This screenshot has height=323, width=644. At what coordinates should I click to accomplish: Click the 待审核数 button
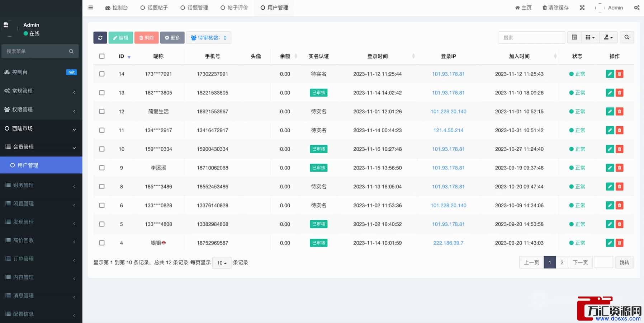coord(208,38)
